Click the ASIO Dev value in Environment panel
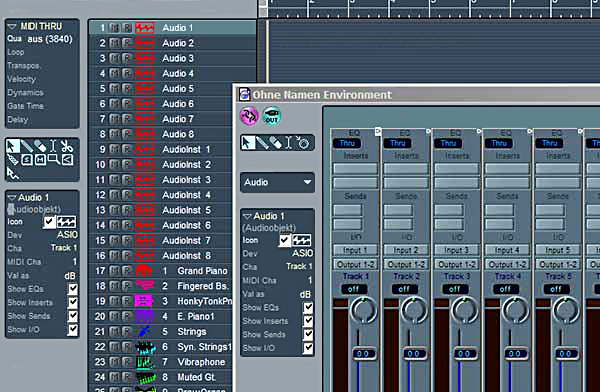Screen dimensions: 600x392 point(302,253)
